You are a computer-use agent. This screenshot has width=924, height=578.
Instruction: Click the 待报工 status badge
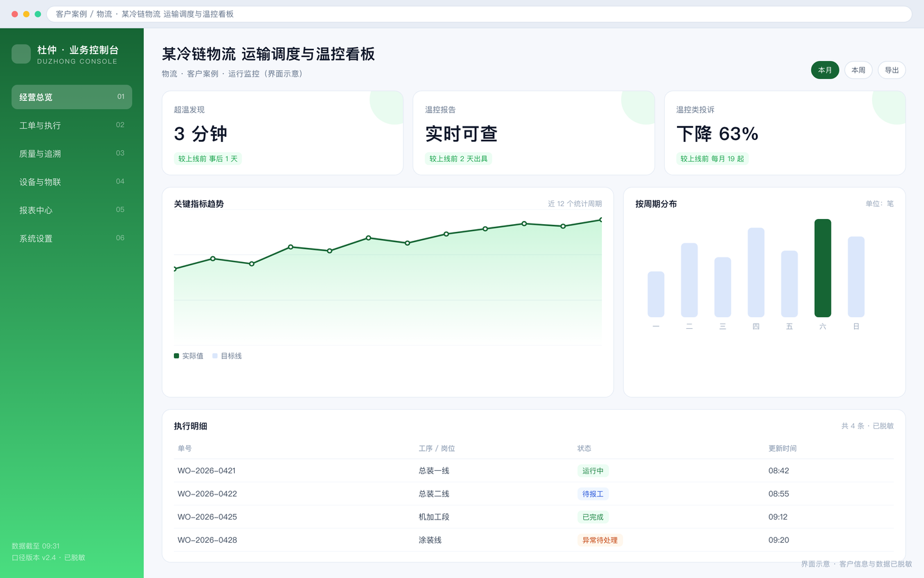pyautogui.click(x=593, y=494)
